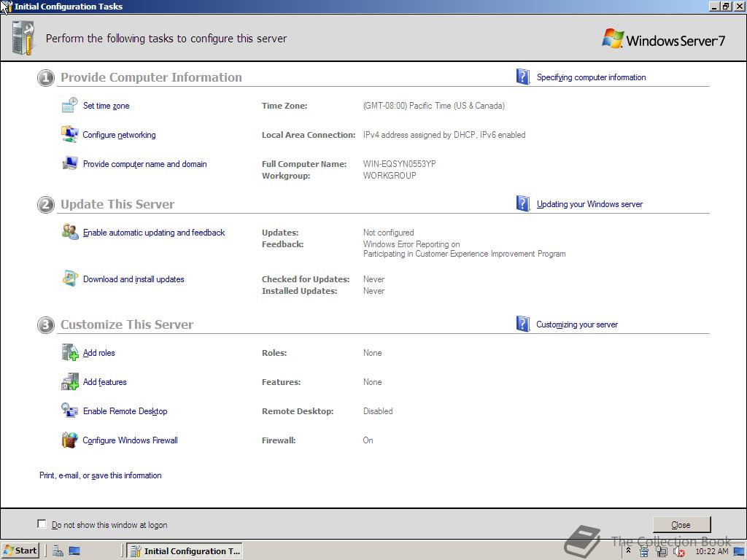Click Print, e-mail, or save this information
747x560 pixels.
101,475
